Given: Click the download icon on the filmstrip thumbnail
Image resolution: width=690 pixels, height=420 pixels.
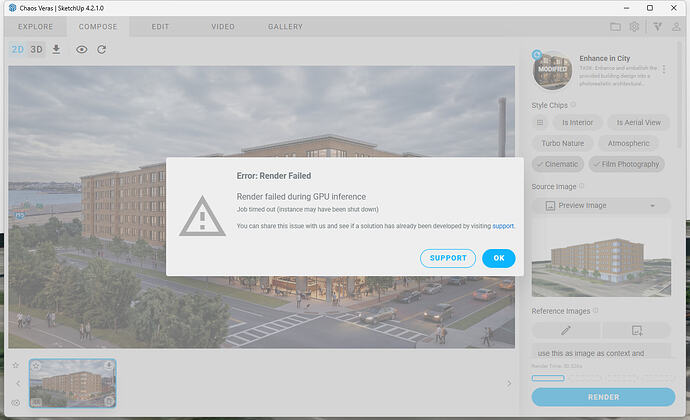Looking at the screenshot, I should 109,365.
